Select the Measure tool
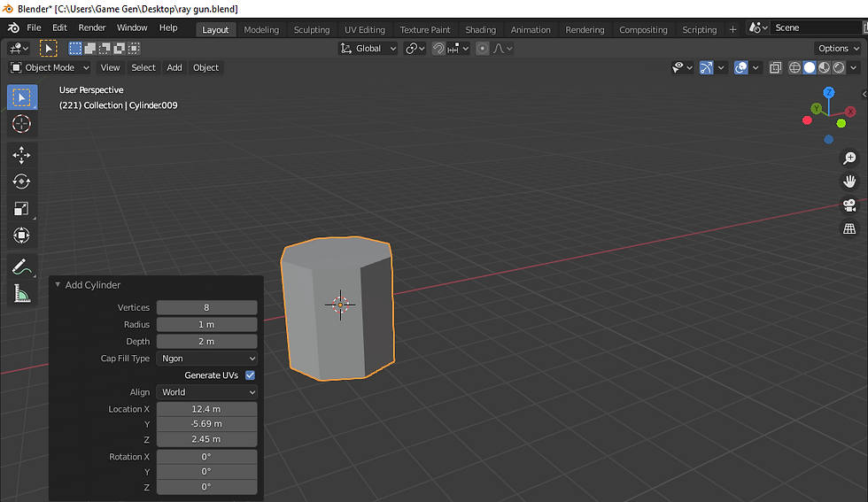Viewport: 868px width, 502px height. (21, 294)
